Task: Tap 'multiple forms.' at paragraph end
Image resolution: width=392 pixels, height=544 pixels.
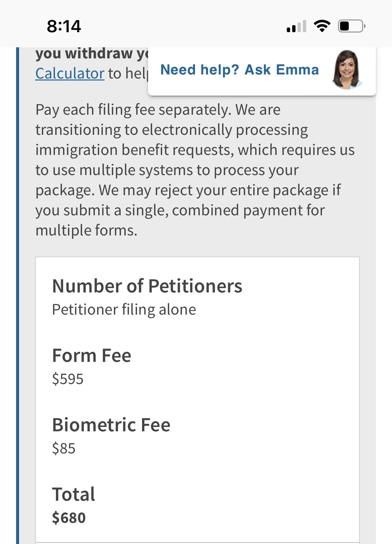Action: pyautogui.click(x=86, y=230)
